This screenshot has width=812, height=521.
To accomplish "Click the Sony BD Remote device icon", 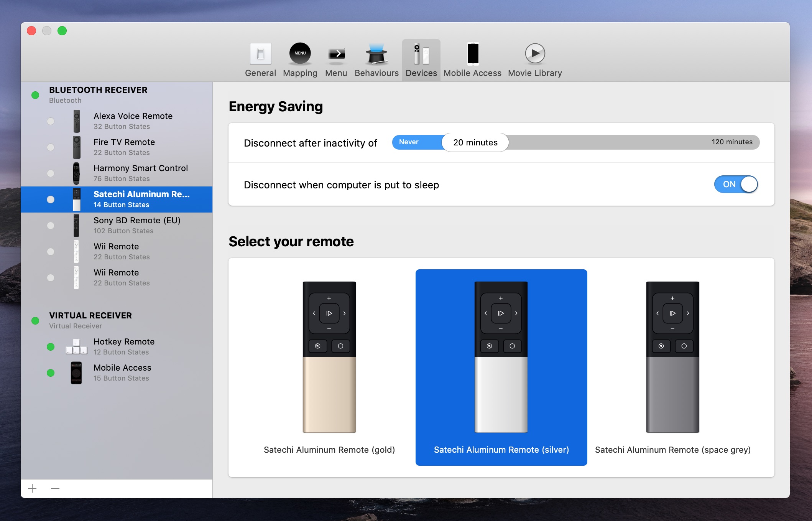I will (76, 226).
